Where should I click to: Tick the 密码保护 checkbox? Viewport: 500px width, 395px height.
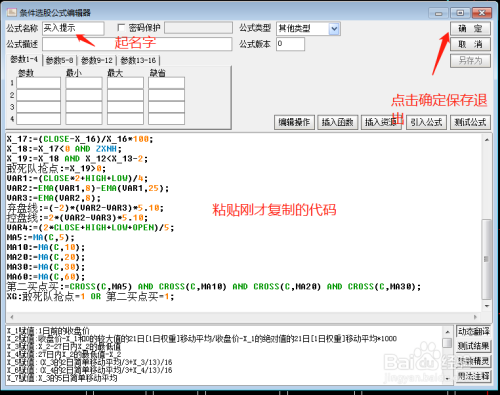(x=121, y=28)
